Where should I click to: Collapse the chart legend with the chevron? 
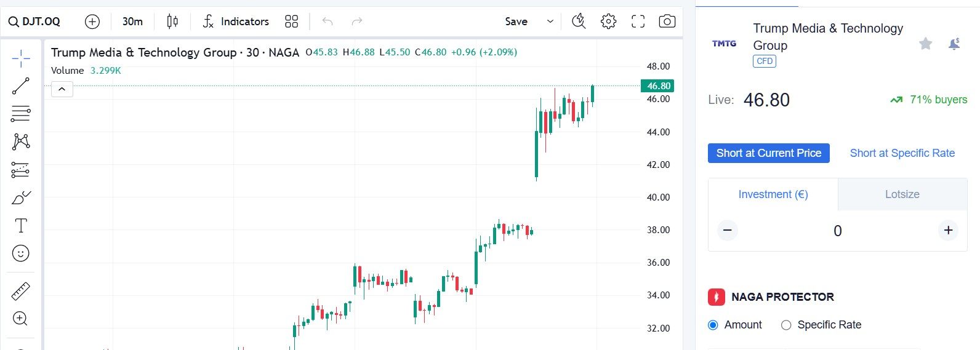tap(62, 90)
